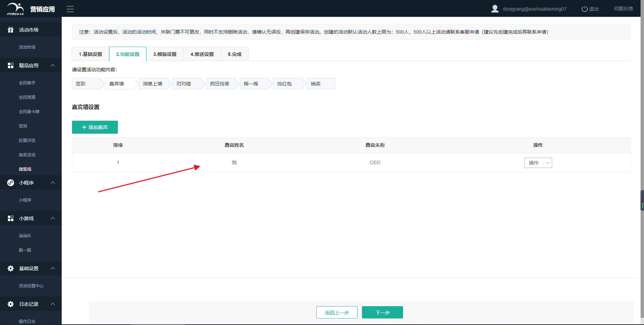This screenshot has width=644, height=325.
Task: Open the 问题反馈 link
Action: pyautogui.click(x=623, y=9)
